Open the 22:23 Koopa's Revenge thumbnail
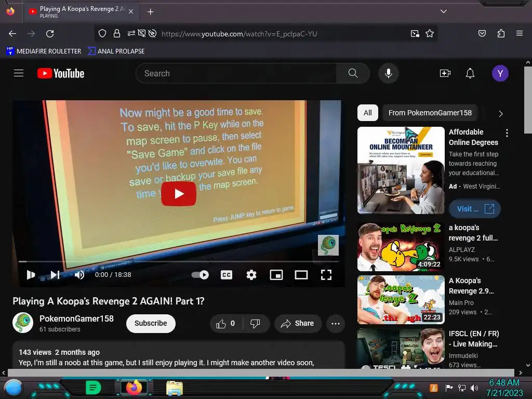 (x=401, y=300)
